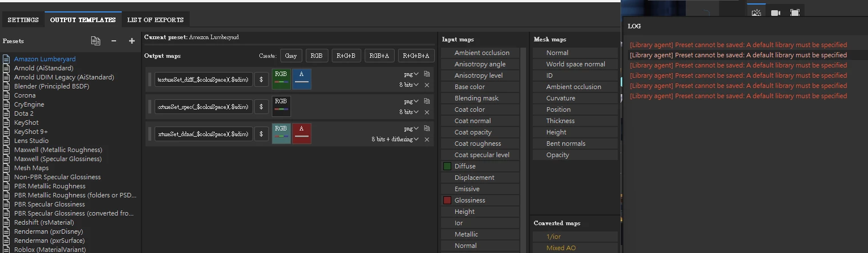The image size is (868, 253).
Task: Click the file icon beside Amazon Lumberyard preset
Action: (7, 59)
